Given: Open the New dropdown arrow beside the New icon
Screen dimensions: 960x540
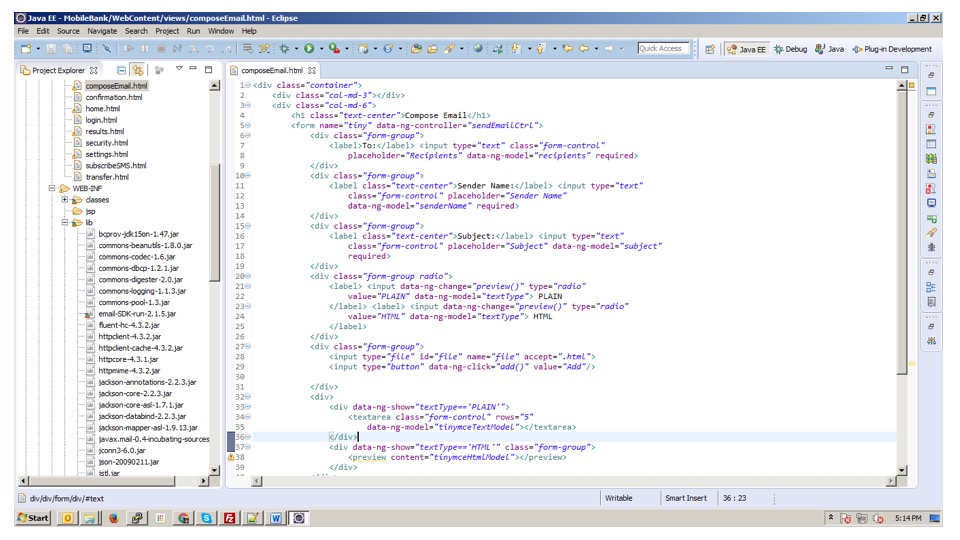Looking at the screenshot, I should point(38,48).
